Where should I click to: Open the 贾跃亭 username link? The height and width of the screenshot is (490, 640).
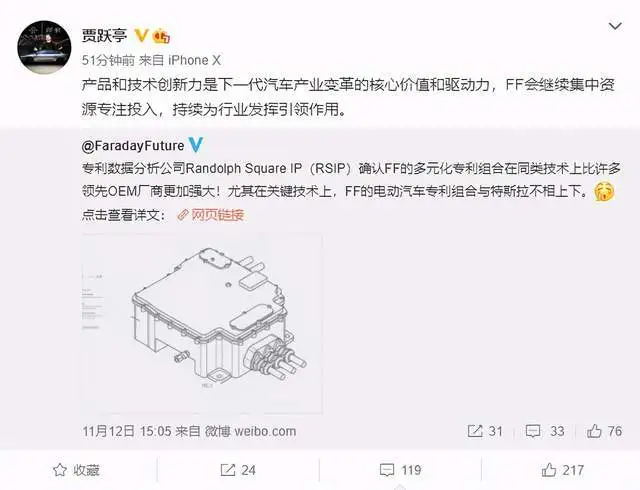point(104,36)
